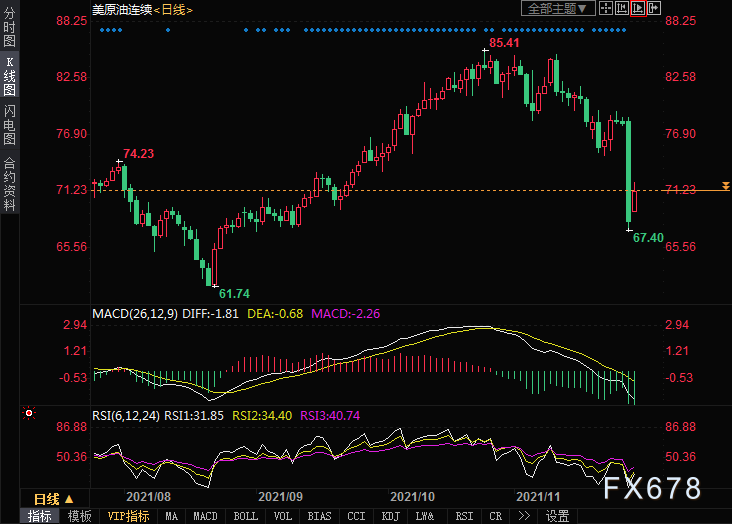Click the red sun marker beside RSI panel
732x524 pixels.
[29, 413]
